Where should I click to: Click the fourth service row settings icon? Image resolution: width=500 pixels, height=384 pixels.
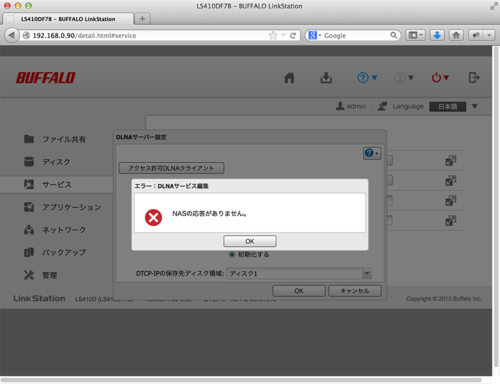451,221
